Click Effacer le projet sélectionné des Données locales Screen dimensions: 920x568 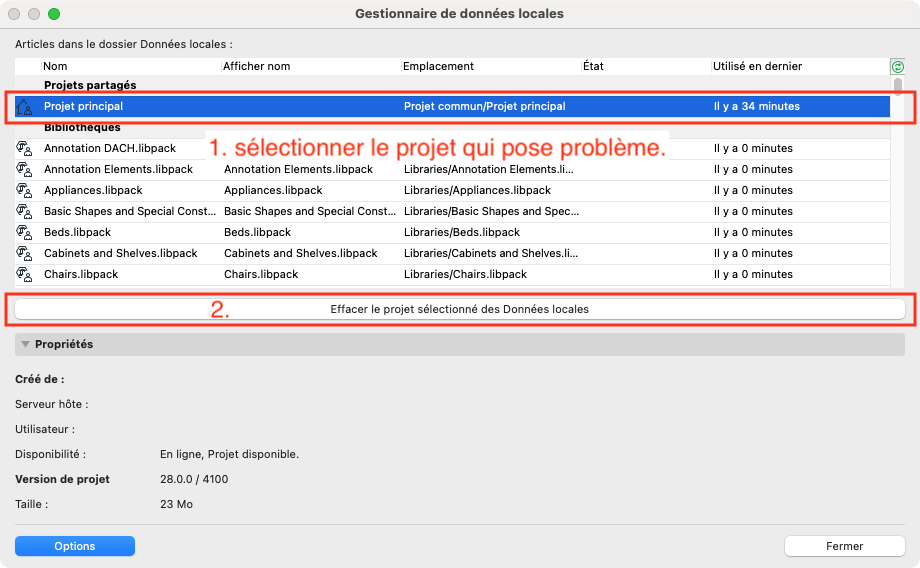point(459,309)
